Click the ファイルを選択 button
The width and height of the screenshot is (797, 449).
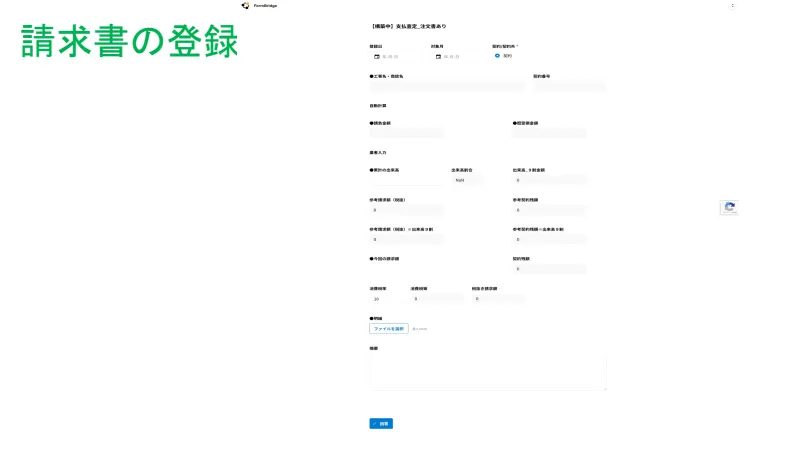[388, 328]
